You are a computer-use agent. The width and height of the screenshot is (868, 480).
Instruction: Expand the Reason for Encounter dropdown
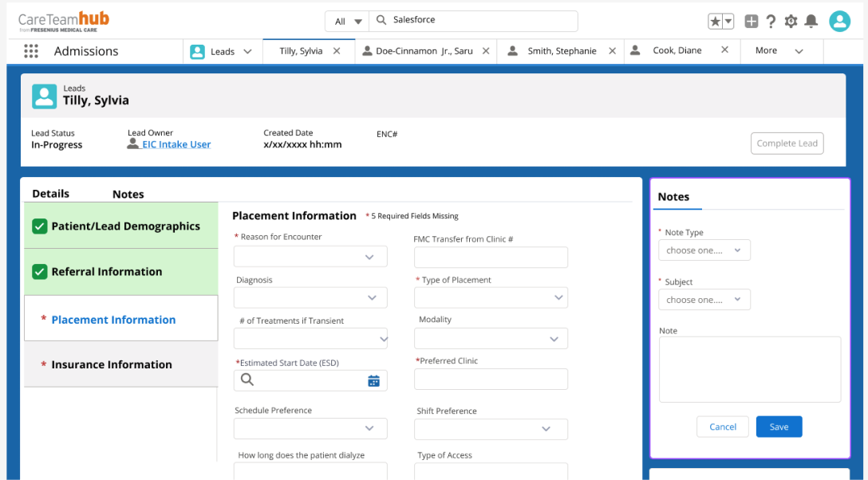click(x=310, y=257)
